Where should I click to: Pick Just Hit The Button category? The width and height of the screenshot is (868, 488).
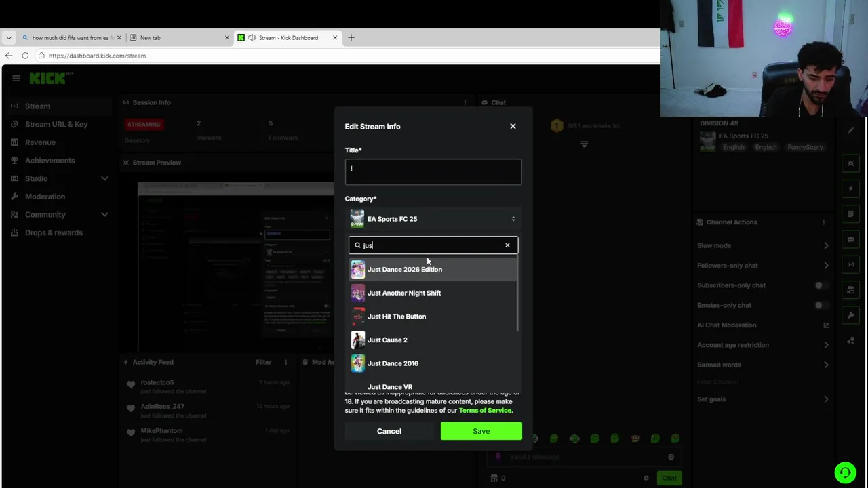pyautogui.click(x=433, y=317)
